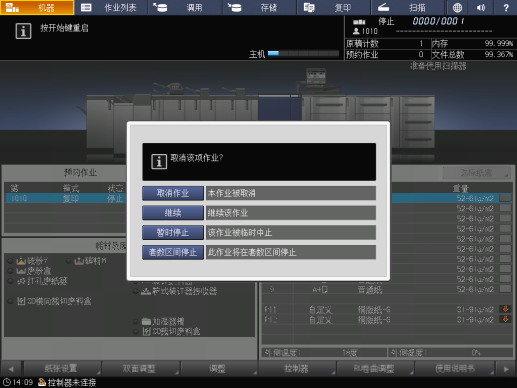Click the 按开始键重启 message text
Viewport: 517px width, 388px height.
(65, 28)
